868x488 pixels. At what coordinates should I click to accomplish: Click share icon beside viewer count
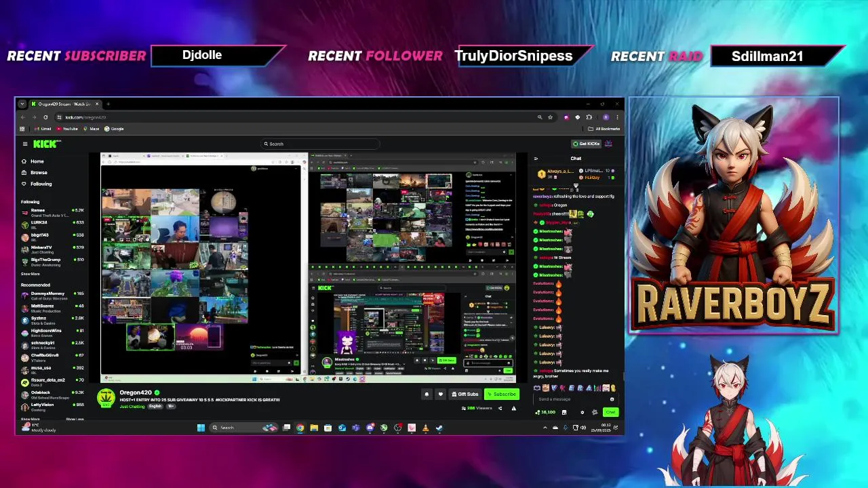tap(500, 408)
